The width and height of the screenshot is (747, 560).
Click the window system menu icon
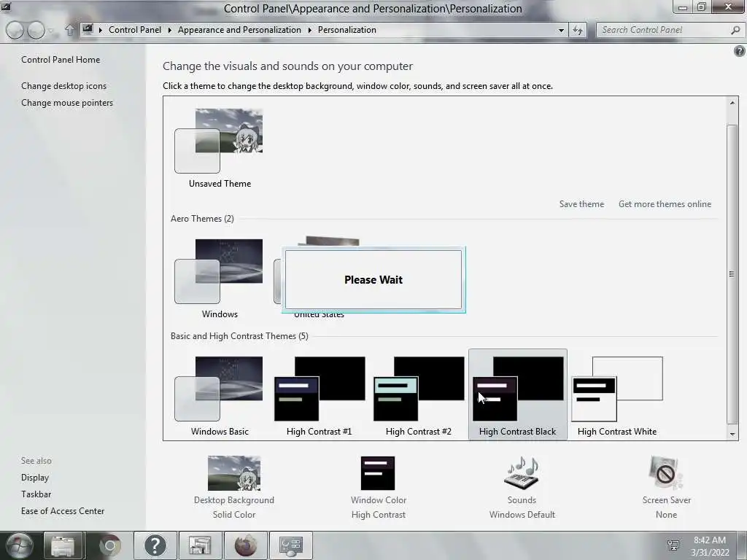tap(6, 6)
